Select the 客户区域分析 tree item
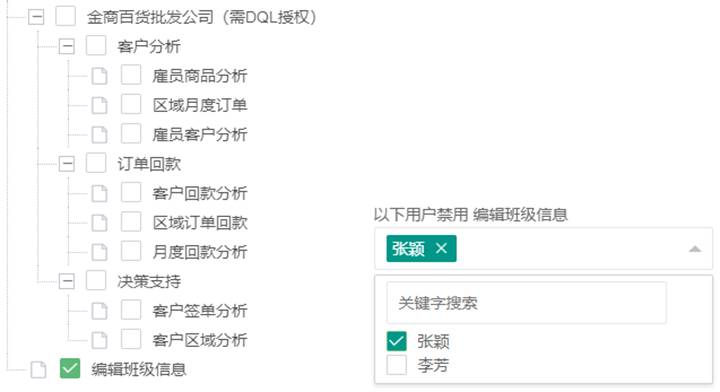The height and width of the screenshot is (392, 720). coord(200,341)
